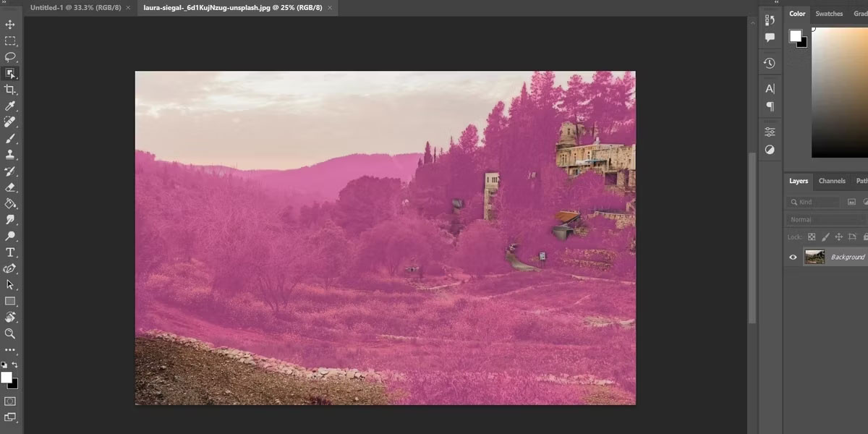Open the Adjustments panel icon
Viewport: 868px width, 434px height.
(x=770, y=150)
